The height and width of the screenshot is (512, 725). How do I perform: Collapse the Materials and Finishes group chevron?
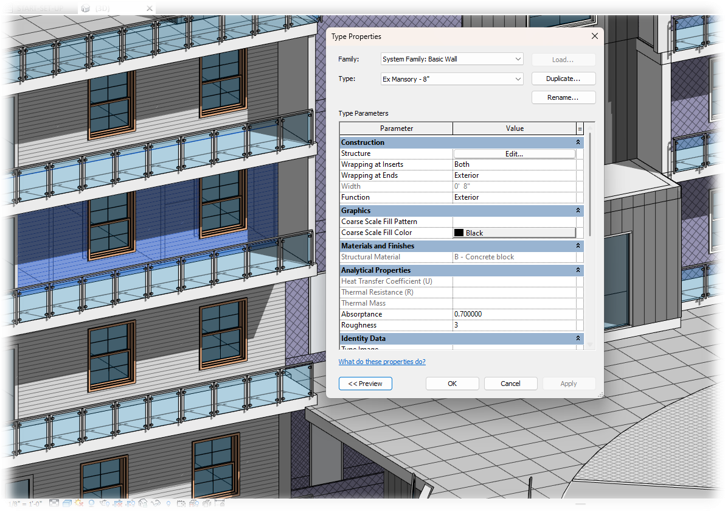pos(578,246)
